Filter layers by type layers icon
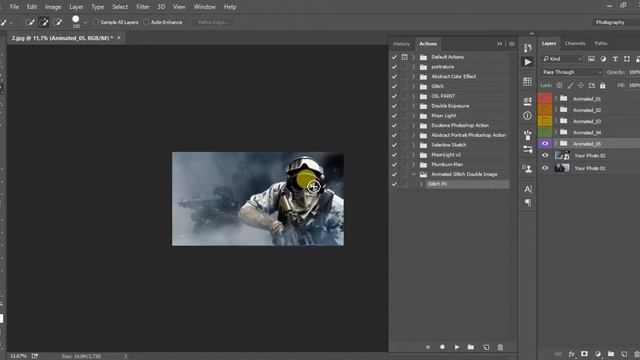The height and width of the screenshot is (360, 640). tap(615, 59)
